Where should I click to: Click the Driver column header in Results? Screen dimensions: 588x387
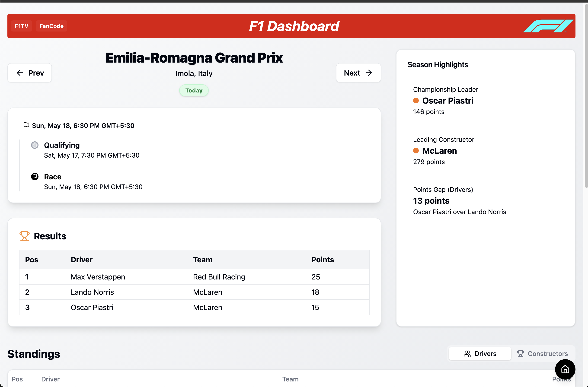pyautogui.click(x=82, y=260)
